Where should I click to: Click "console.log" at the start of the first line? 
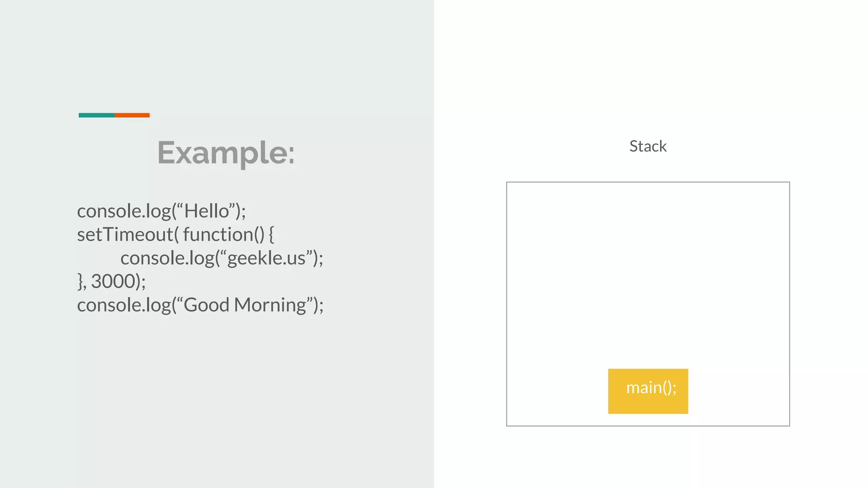(124, 211)
